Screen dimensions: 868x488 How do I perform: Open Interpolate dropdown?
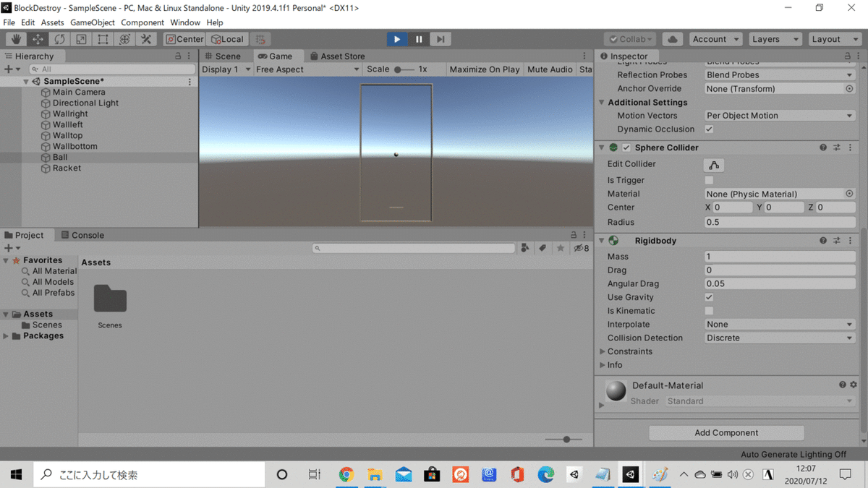[780, 325]
